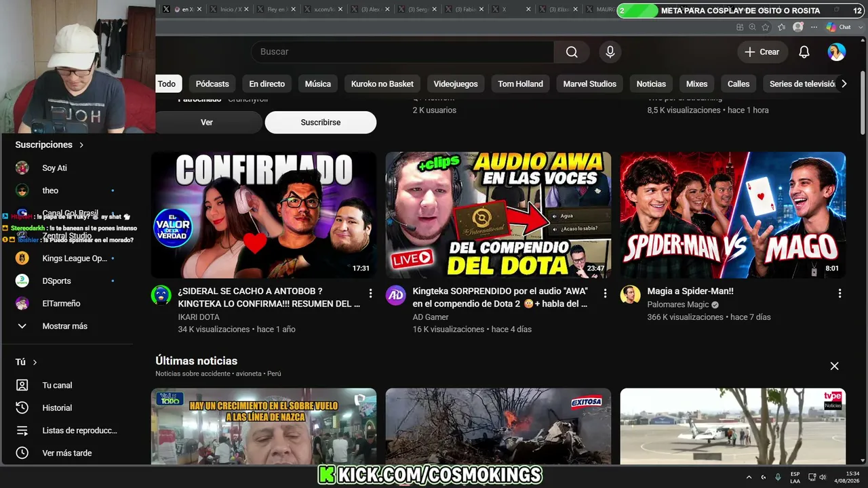Image resolution: width=868 pixels, height=488 pixels.
Task: Filter by the Música chip
Action: coord(318,84)
